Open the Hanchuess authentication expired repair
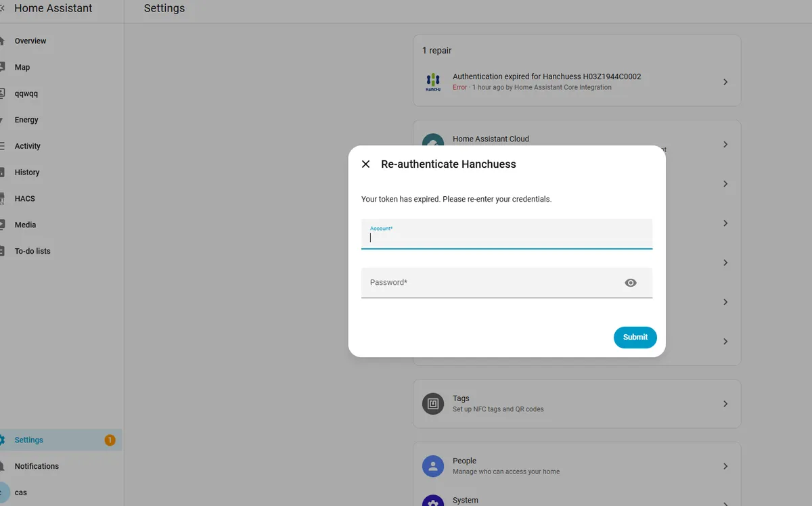812x506 pixels. [577, 82]
